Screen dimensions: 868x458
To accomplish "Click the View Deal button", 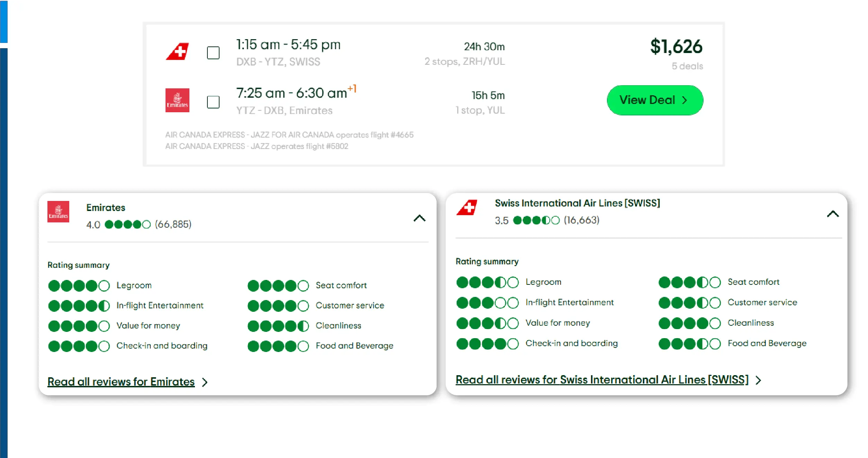I will [655, 100].
